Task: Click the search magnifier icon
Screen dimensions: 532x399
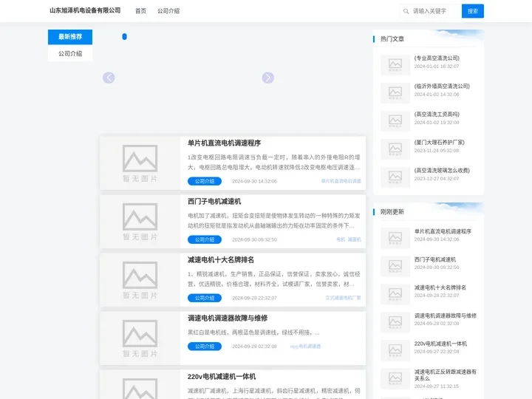Action: 406,11
